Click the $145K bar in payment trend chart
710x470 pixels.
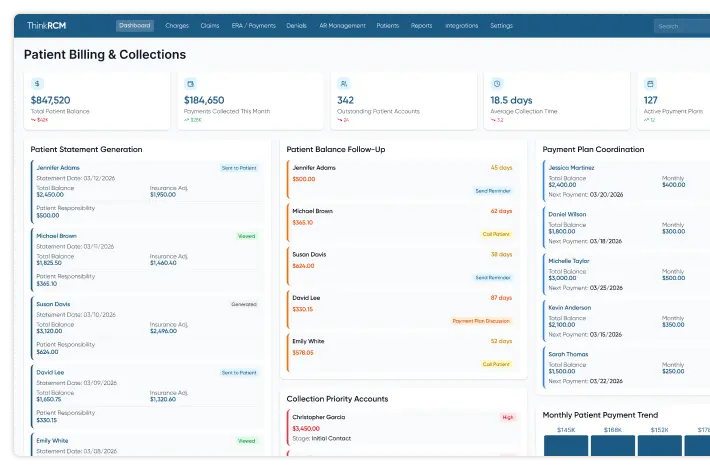pyautogui.click(x=566, y=446)
